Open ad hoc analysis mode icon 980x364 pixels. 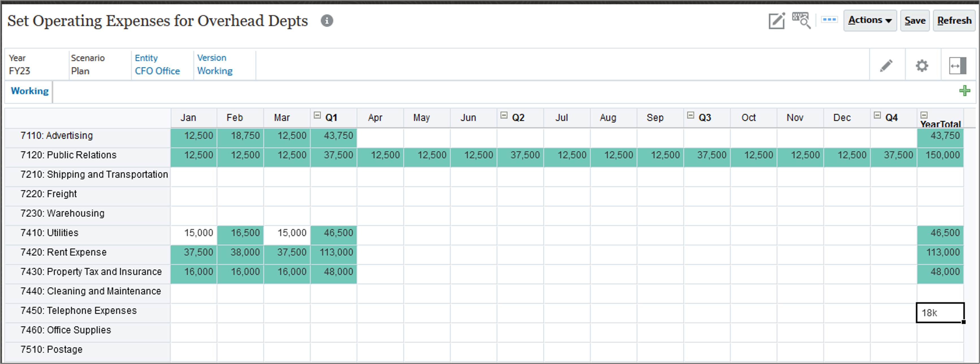click(801, 21)
